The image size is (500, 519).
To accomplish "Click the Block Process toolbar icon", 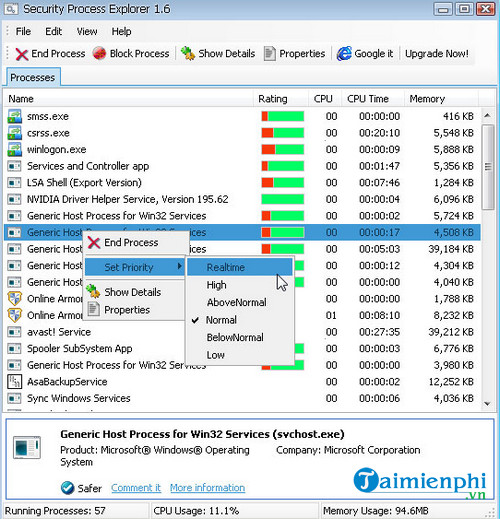I will click(x=99, y=53).
